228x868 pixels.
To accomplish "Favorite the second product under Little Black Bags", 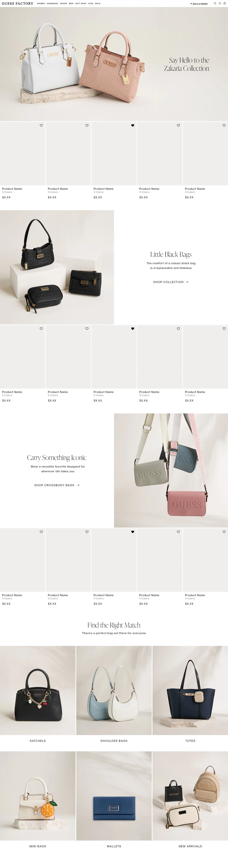I will click(87, 329).
